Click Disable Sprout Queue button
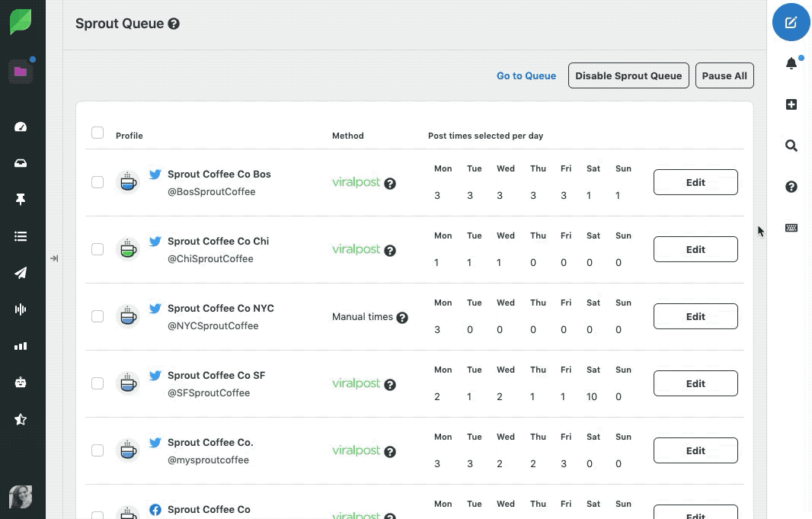 (628, 76)
